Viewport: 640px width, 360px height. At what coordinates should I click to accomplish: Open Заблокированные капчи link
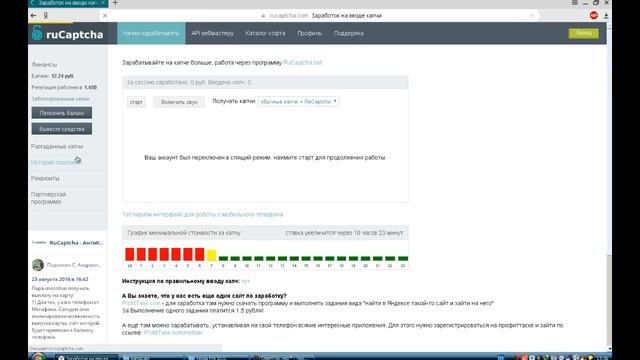[60, 99]
